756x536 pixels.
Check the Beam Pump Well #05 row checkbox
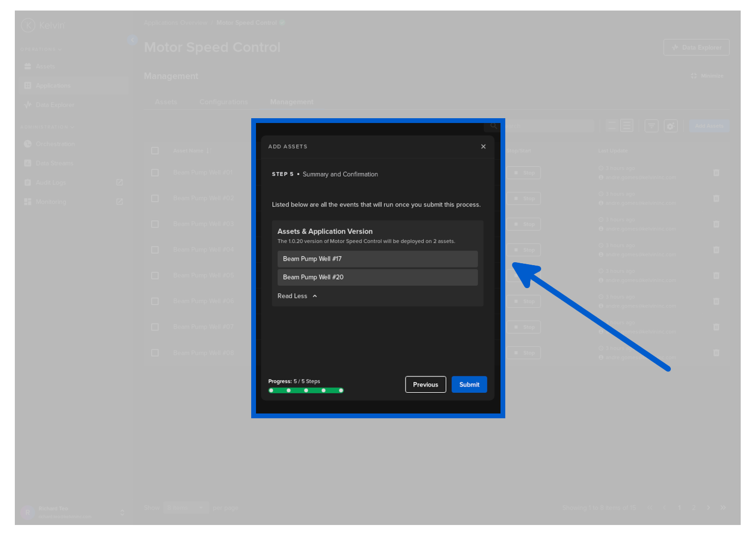155,276
